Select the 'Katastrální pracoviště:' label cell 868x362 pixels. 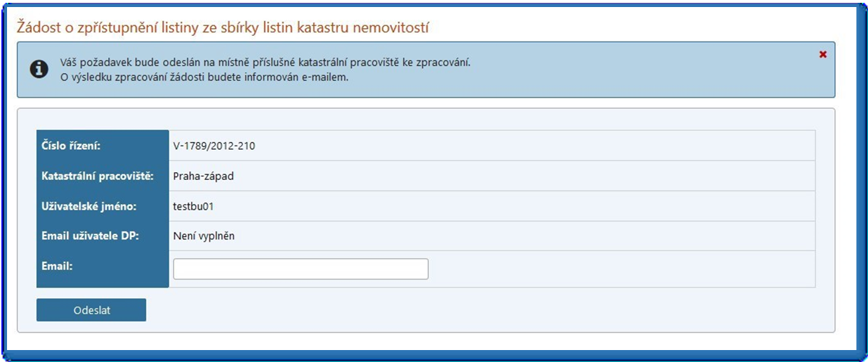102,176
